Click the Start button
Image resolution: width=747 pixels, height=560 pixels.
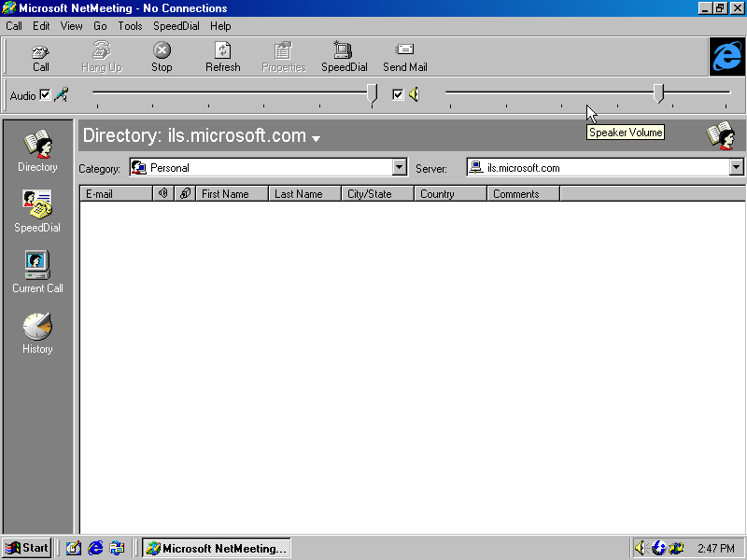[27, 548]
